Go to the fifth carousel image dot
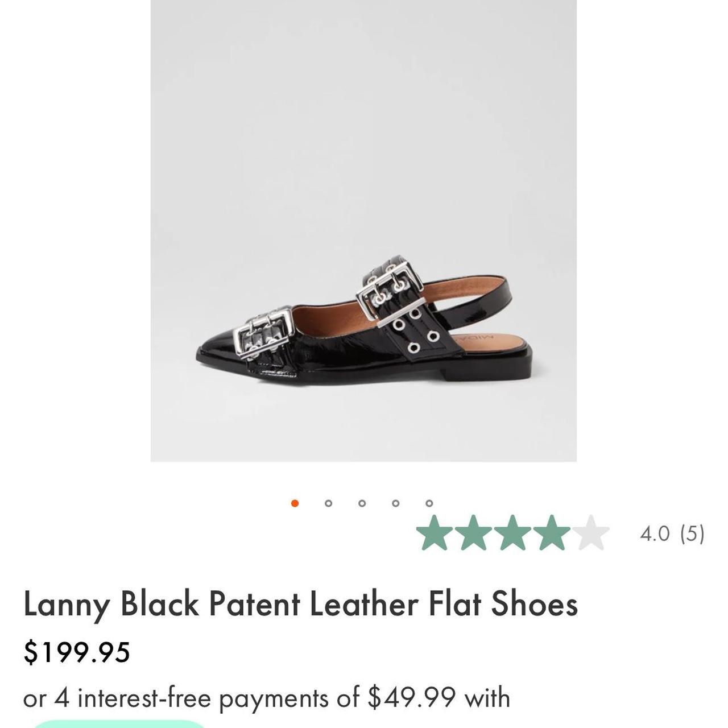The width and height of the screenshot is (728, 728). (x=429, y=503)
